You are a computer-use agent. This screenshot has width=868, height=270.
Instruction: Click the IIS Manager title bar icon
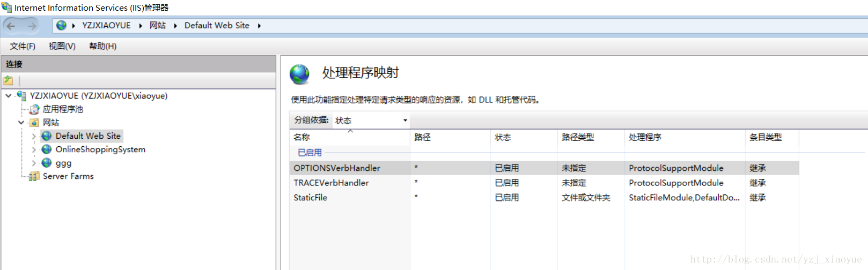pyautogui.click(x=6, y=7)
